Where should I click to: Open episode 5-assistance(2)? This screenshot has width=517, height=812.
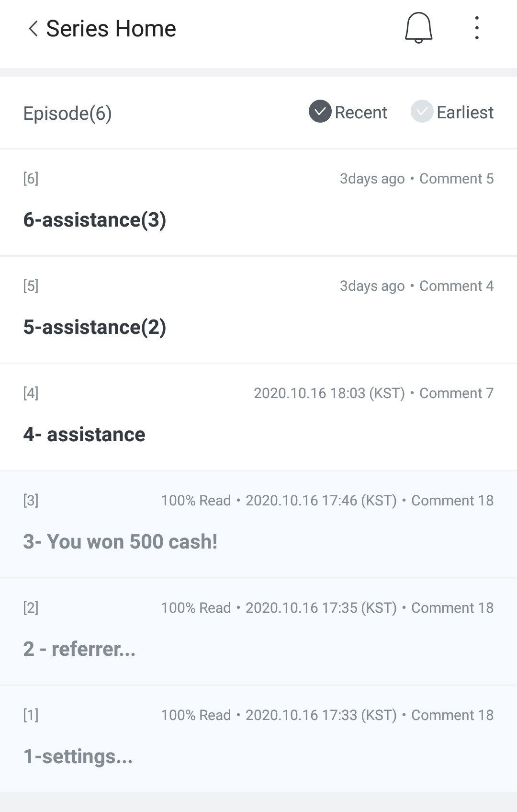[x=95, y=327]
